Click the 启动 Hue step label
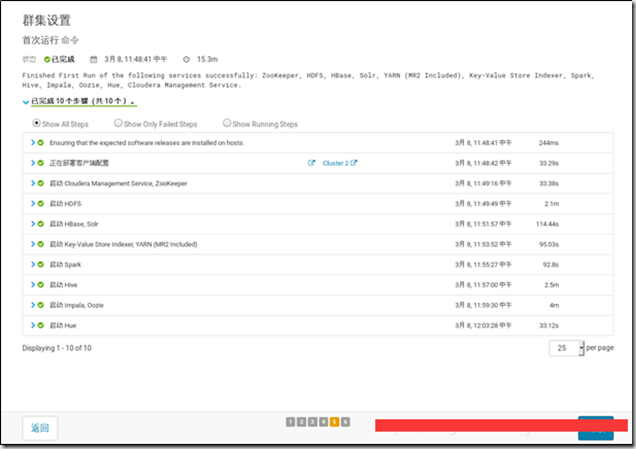The width and height of the screenshot is (636, 449). [x=63, y=325]
